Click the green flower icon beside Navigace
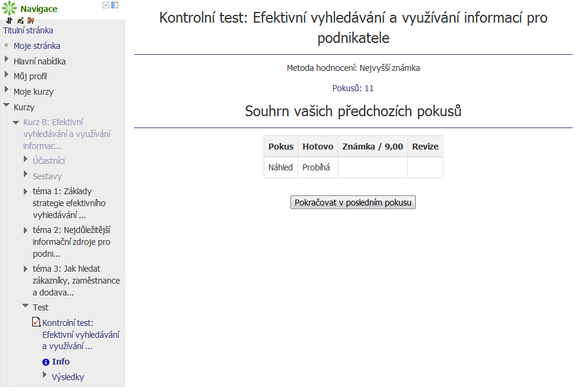 pyautogui.click(x=10, y=8)
